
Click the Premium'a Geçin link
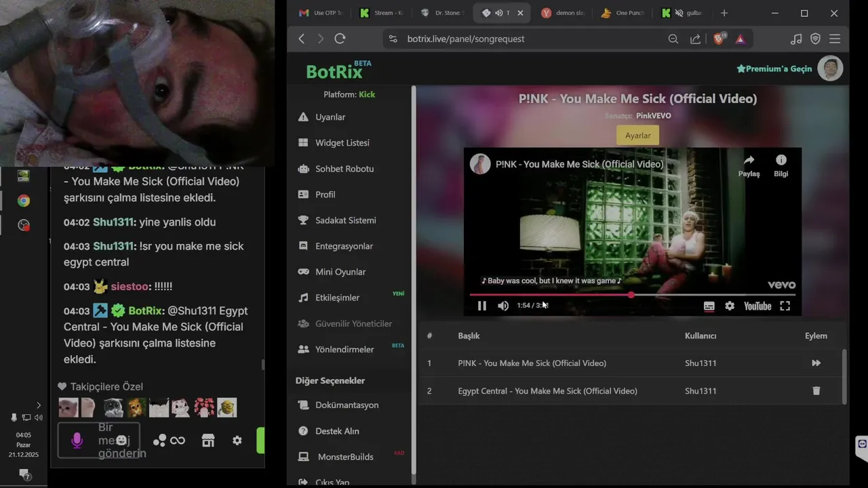pos(774,68)
